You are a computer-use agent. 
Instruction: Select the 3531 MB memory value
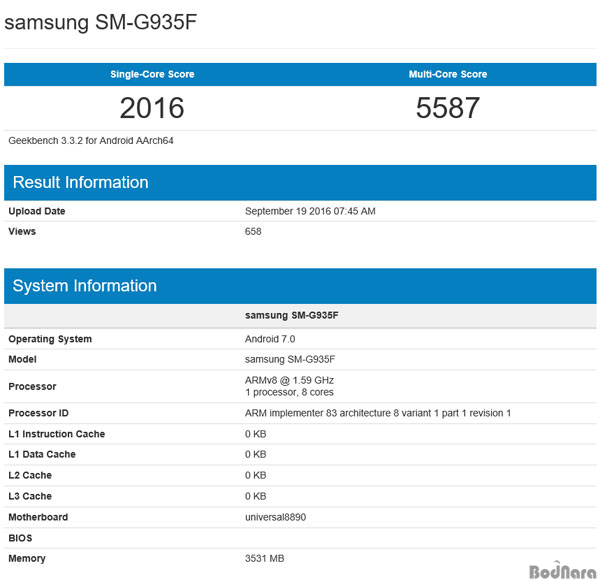tap(264, 558)
